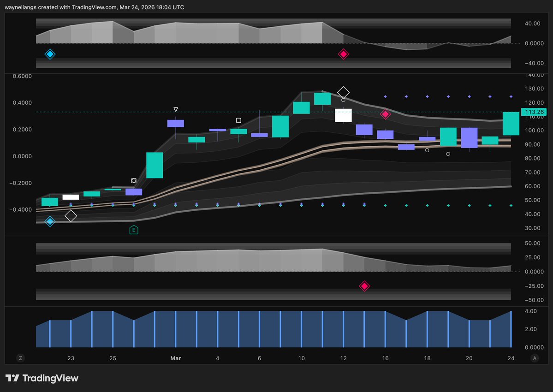The height and width of the screenshot is (392, 553).
Task: Click the '0.4000' left scale value
Action: 22,102
